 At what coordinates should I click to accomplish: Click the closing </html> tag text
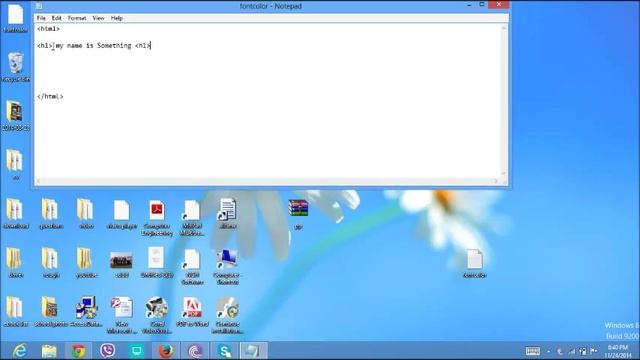[50, 97]
